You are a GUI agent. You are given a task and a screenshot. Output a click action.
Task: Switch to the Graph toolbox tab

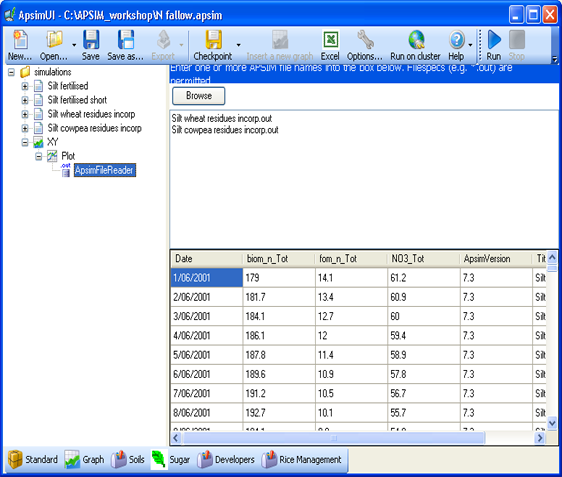pos(85,460)
